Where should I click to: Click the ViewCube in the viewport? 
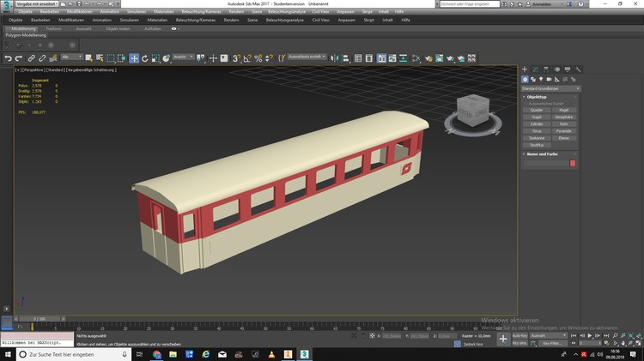pos(471,111)
